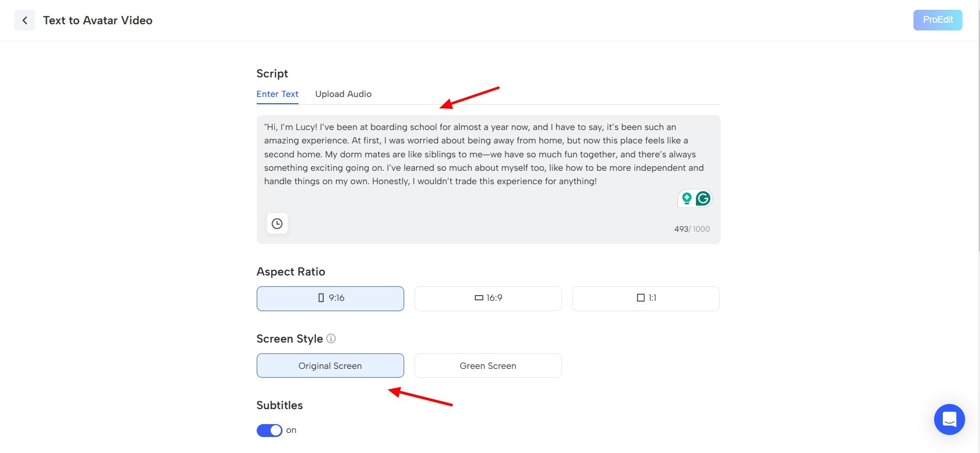Viewport: 980px width, 453px height.
Task: Choose the 16:9 landscape aspect ratio
Action: pos(488,298)
